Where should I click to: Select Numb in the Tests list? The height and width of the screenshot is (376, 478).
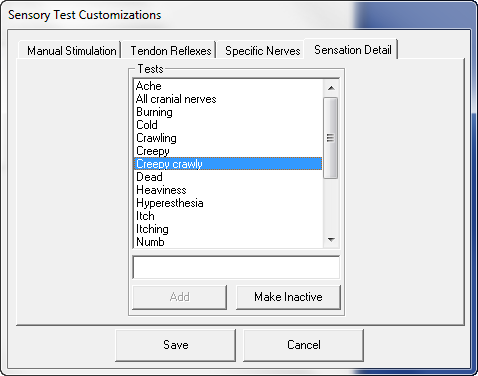[x=228, y=242]
